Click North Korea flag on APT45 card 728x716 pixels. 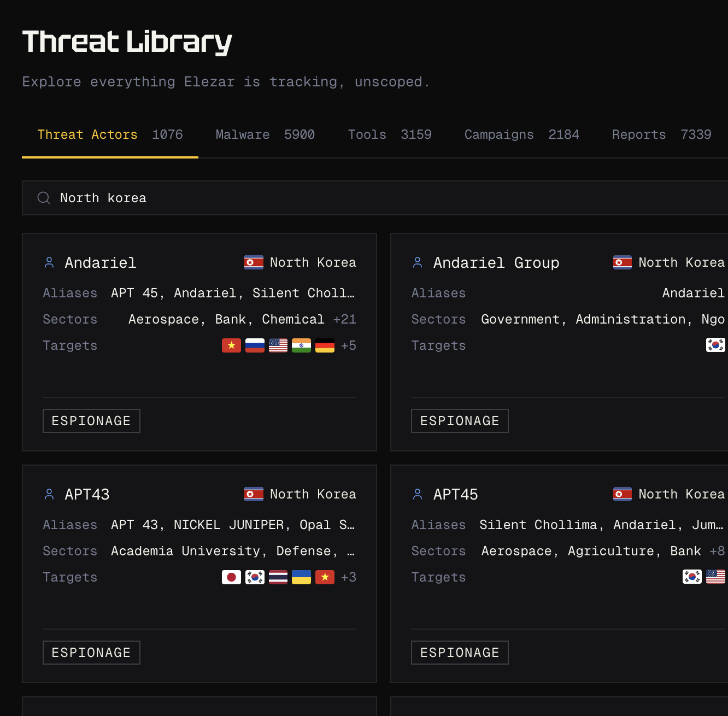623,494
